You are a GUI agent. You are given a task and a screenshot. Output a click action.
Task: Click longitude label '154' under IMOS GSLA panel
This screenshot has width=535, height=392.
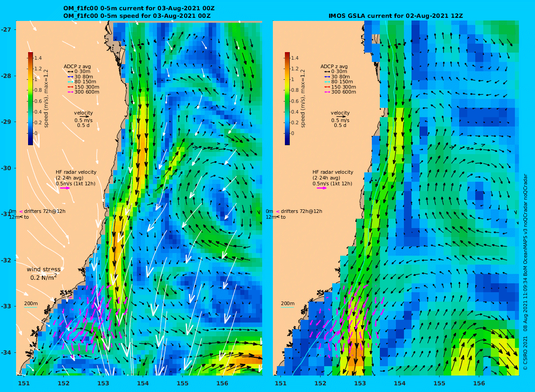(399, 383)
